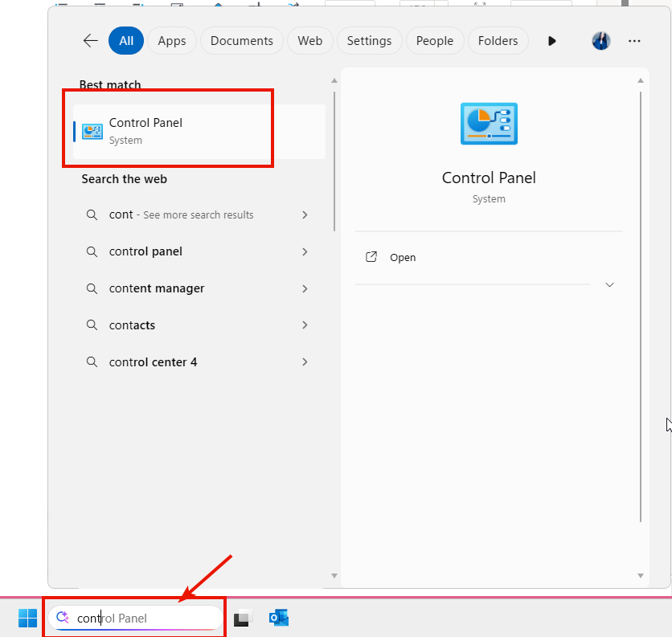The image size is (672, 637).
Task: Expand the chevron beside 'control center 4'
Action: [305, 362]
